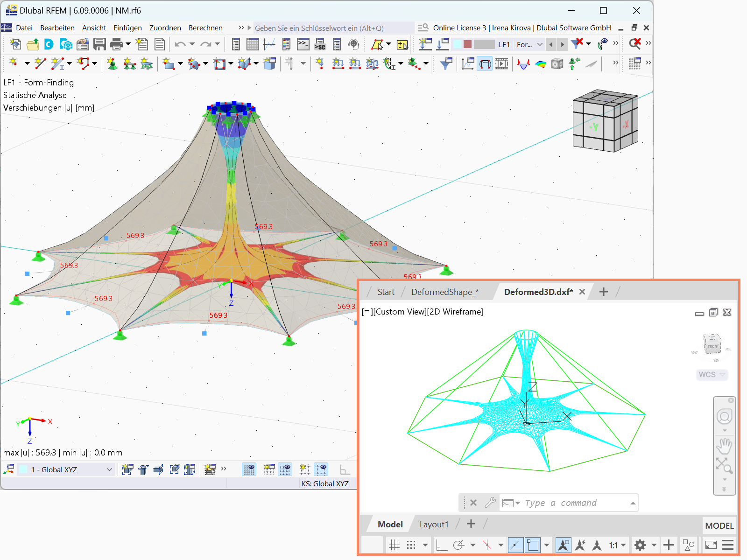Open the settings gear in AutoCAD status bar

pyautogui.click(x=640, y=545)
